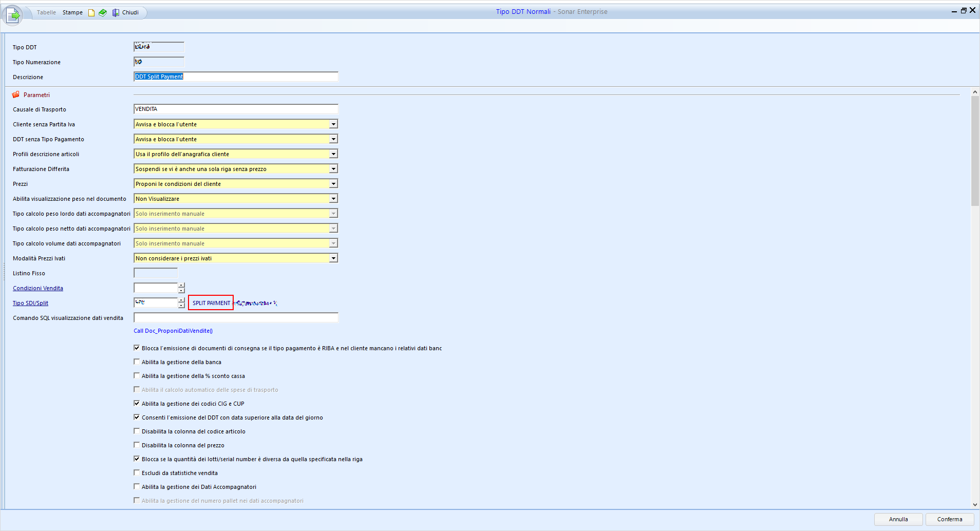Image resolution: width=980 pixels, height=531 pixels.
Task: Expand the Cliente senza Partita Iva dropdown
Action: tap(333, 124)
